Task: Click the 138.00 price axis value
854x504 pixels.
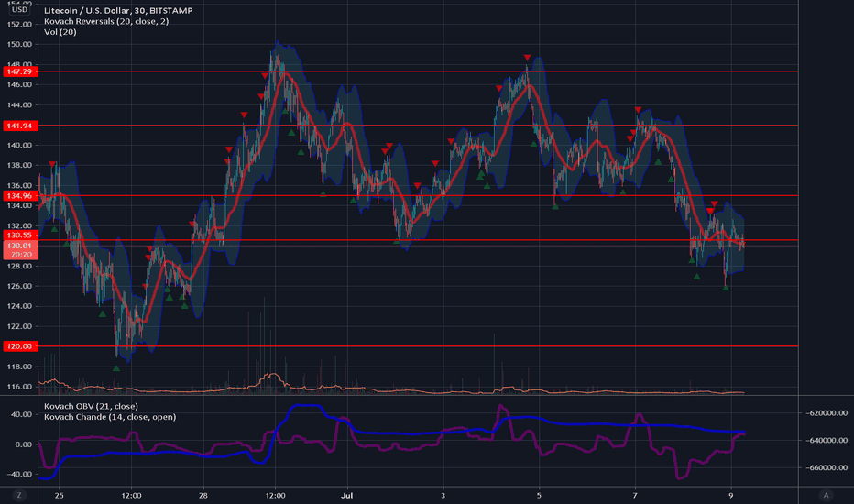Action: [x=19, y=165]
